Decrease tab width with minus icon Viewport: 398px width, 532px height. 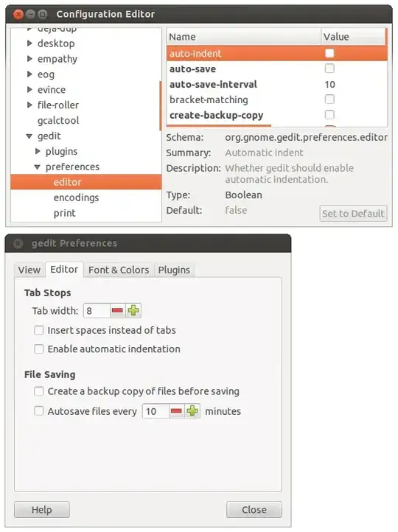[117, 310]
